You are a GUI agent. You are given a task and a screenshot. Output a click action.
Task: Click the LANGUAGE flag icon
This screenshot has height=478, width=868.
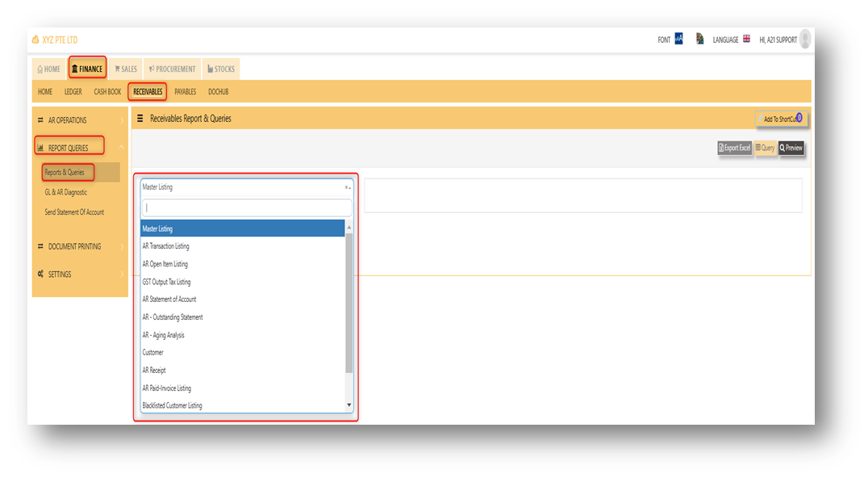pyautogui.click(x=746, y=39)
